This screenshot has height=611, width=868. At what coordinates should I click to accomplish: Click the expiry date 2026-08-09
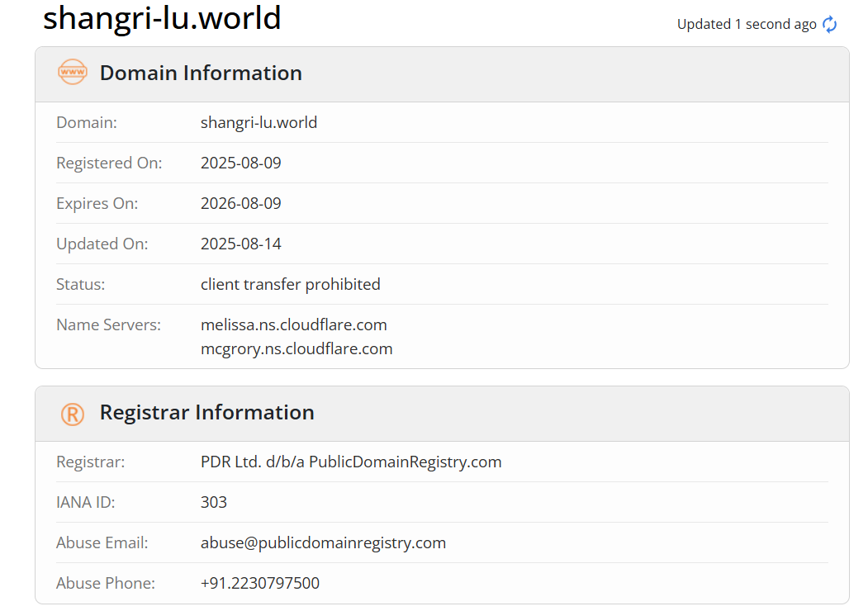(x=241, y=203)
